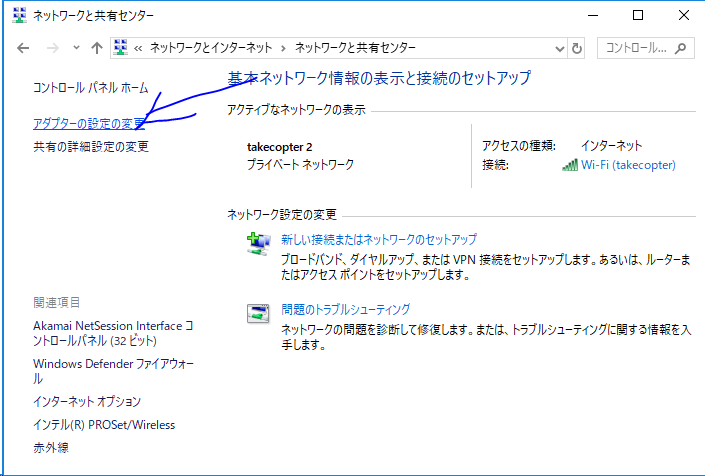705x476 pixels.
Task: Click the back navigation arrow
Action: (24, 48)
